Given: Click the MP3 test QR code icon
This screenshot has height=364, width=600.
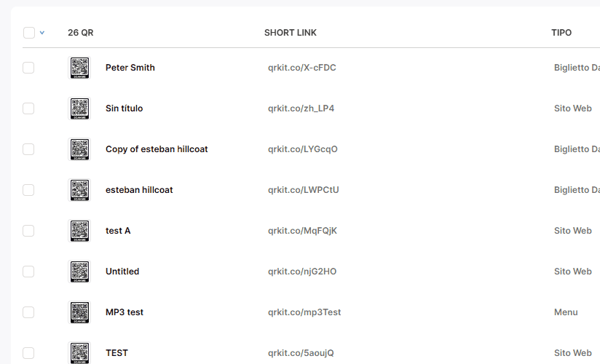Looking at the screenshot, I should coord(79,312).
